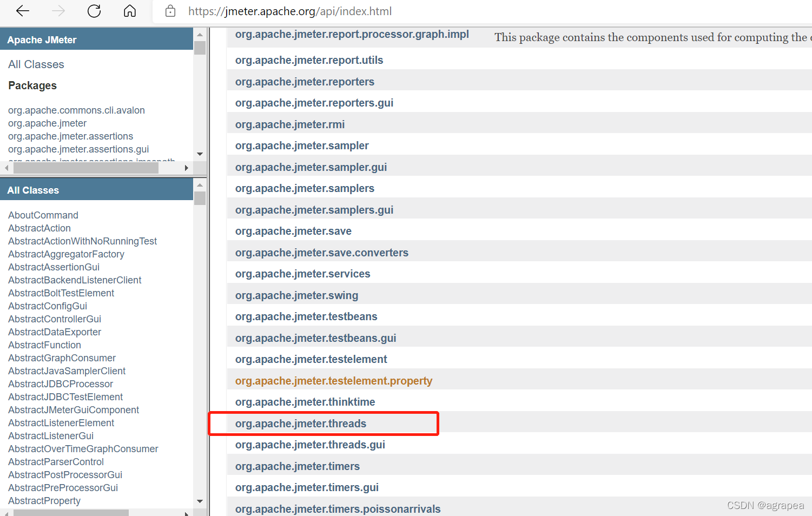Open org.apache.commons.cli.avalon in package list

click(76, 110)
